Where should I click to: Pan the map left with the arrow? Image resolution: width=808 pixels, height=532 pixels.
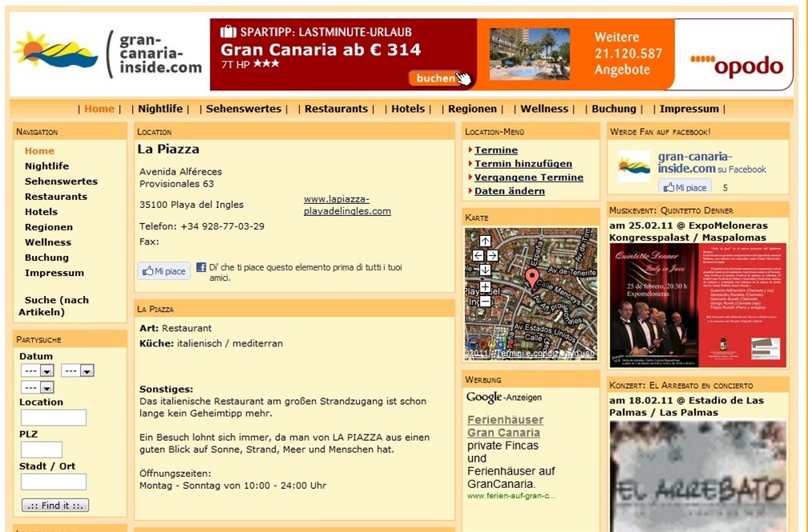click(x=478, y=255)
